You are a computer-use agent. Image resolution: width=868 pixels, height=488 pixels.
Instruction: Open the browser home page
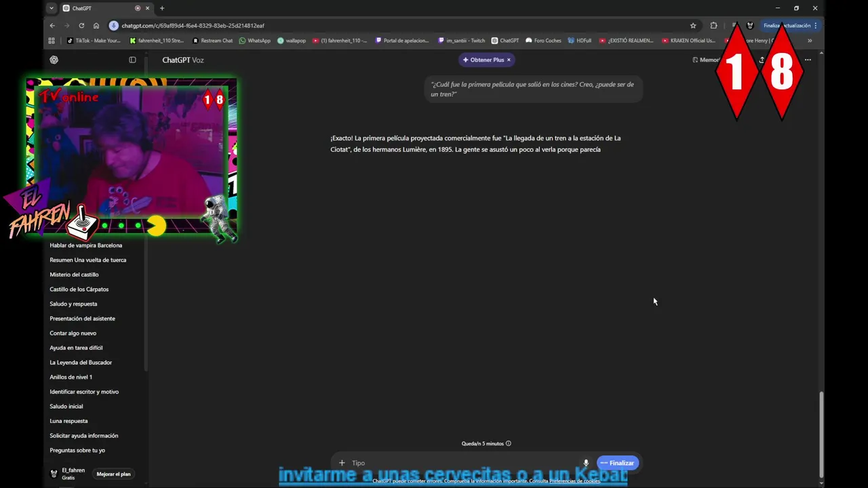[96, 26]
